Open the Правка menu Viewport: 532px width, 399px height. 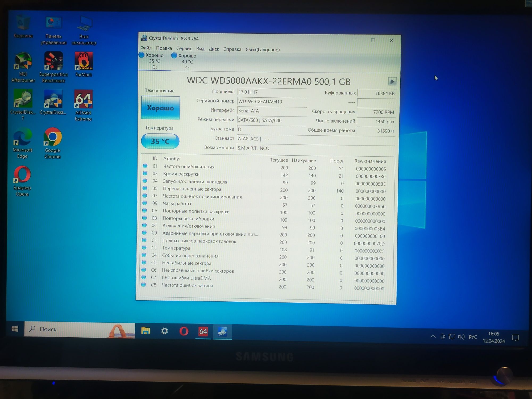(164, 48)
